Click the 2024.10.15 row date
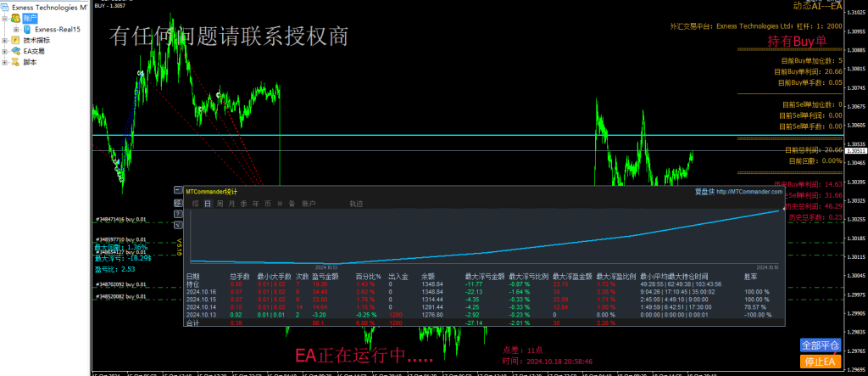 [201, 299]
